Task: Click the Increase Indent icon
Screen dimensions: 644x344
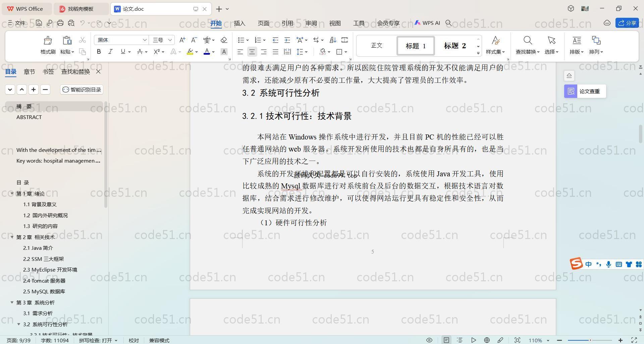Action: pyautogui.click(x=287, y=40)
